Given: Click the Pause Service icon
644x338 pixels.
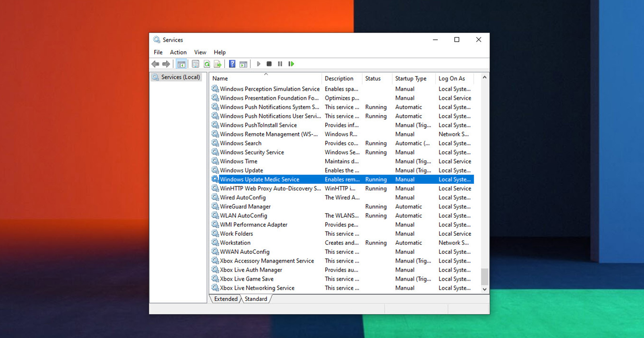Looking at the screenshot, I should 280,64.
